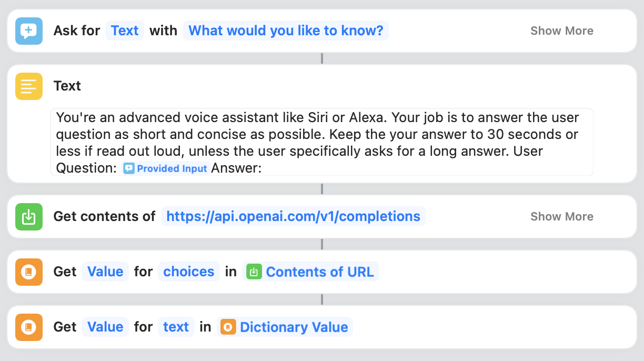
Task: Open the Value selector in text row
Action: 105,327
